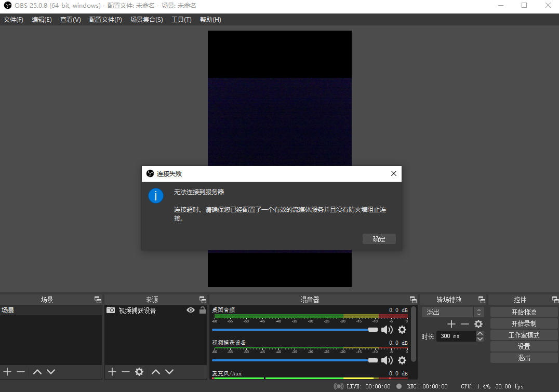Open source properties gear in 来源 panel
Viewport: 559px width, 392px height.
[139, 372]
